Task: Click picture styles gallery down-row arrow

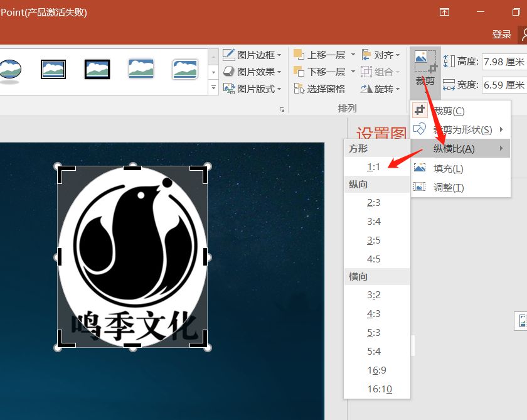Action: (213, 72)
